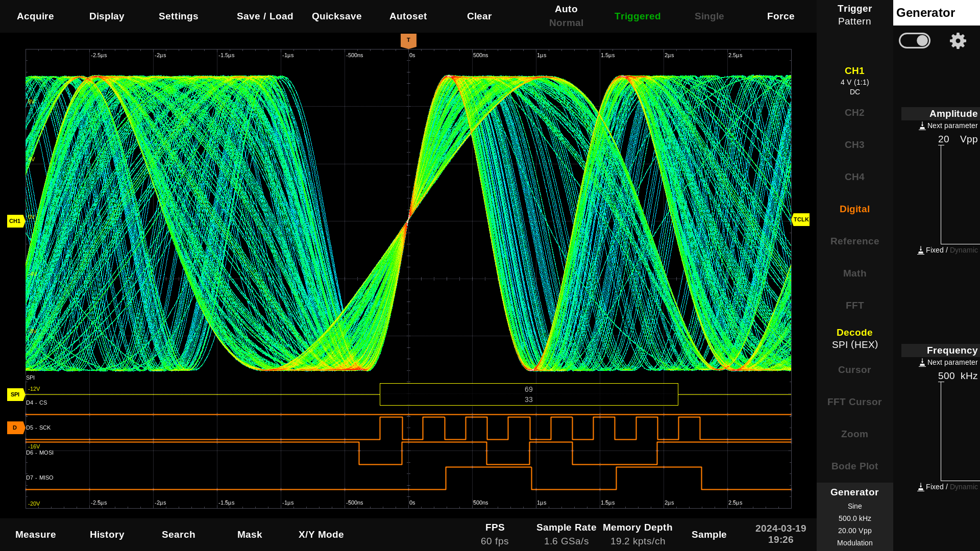Open CH1 channel settings

[x=854, y=81]
